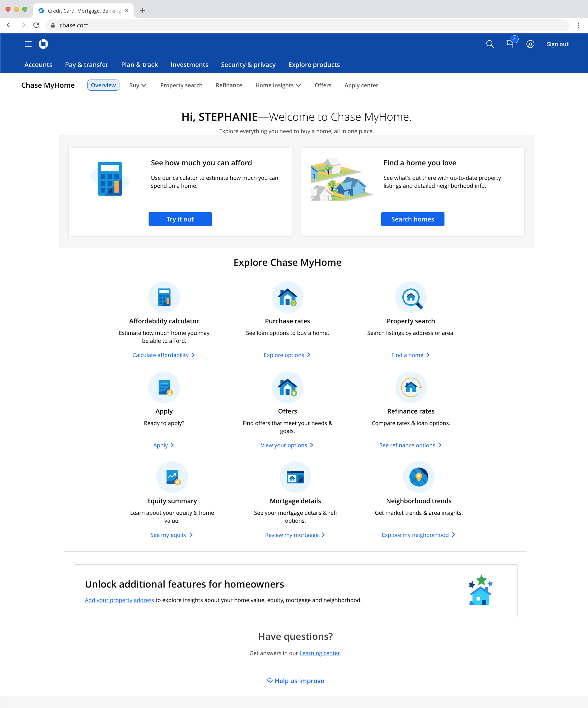
Task: Click the Search homes button
Action: (x=413, y=219)
